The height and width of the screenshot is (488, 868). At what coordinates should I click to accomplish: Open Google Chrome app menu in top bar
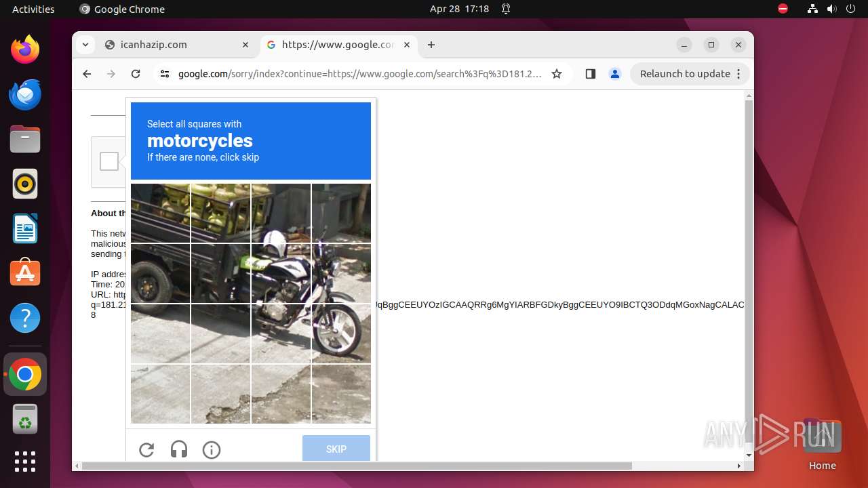pyautogui.click(x=122, y=9)
